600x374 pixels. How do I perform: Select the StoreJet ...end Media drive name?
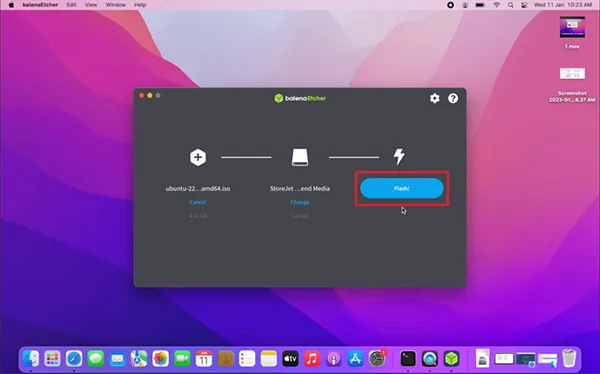tap(300, 188)
